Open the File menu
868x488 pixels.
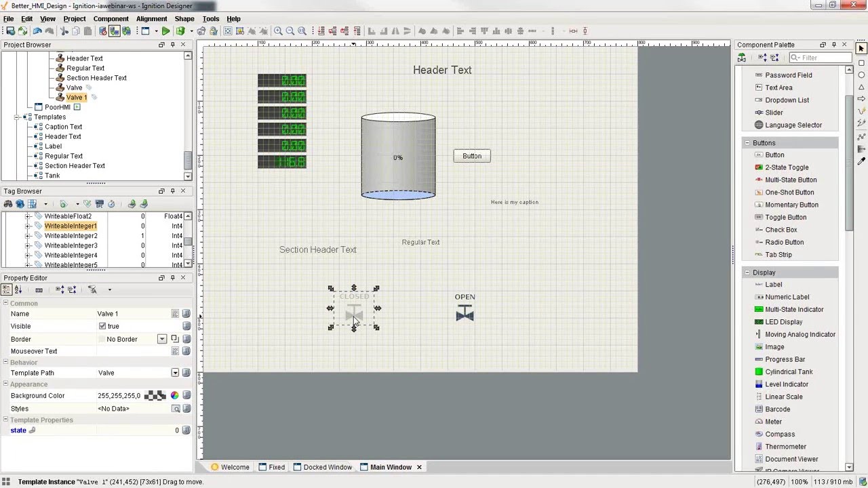pos(8,19)
